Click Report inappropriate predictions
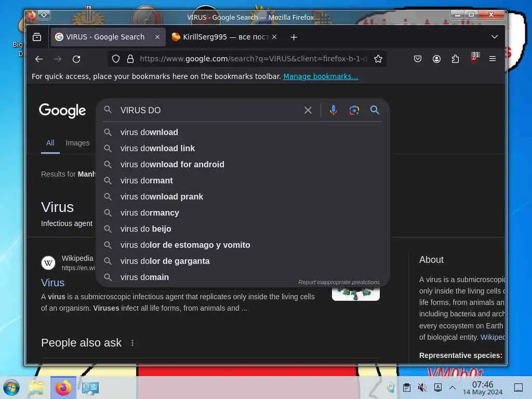This screenshot has width=532, height=399. point(339,282)
